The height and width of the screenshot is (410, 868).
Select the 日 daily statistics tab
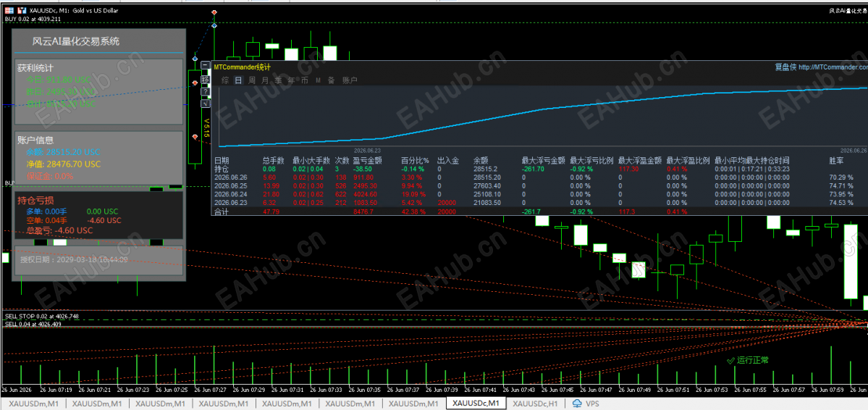(239, 80)
